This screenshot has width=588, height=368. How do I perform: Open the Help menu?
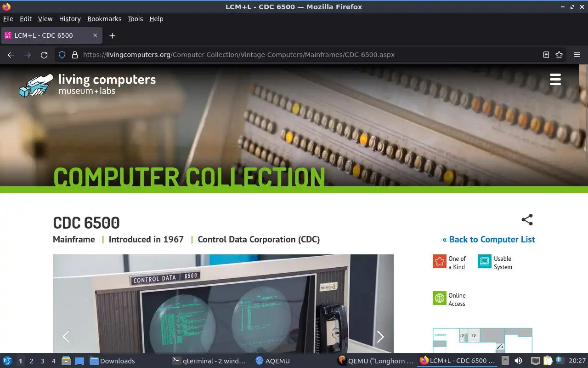(156, 19)
